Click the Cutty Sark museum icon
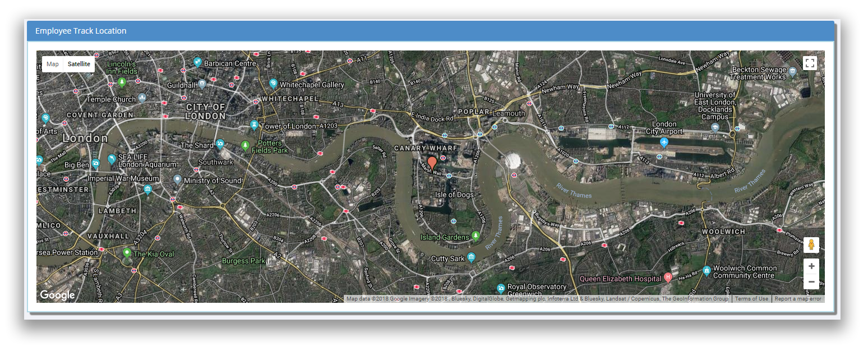 (x=472, y=258)
